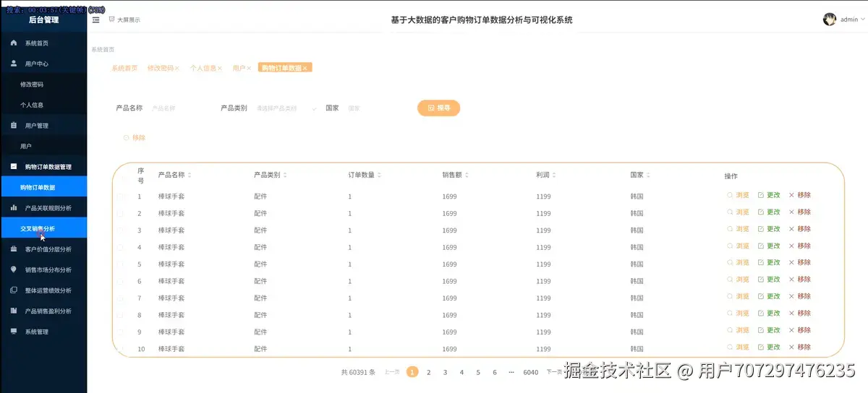Sort the table by 利润 column arrows
The width and height of the screenshot is (868, 393).
pyautogui.click(x=555, y=176)
